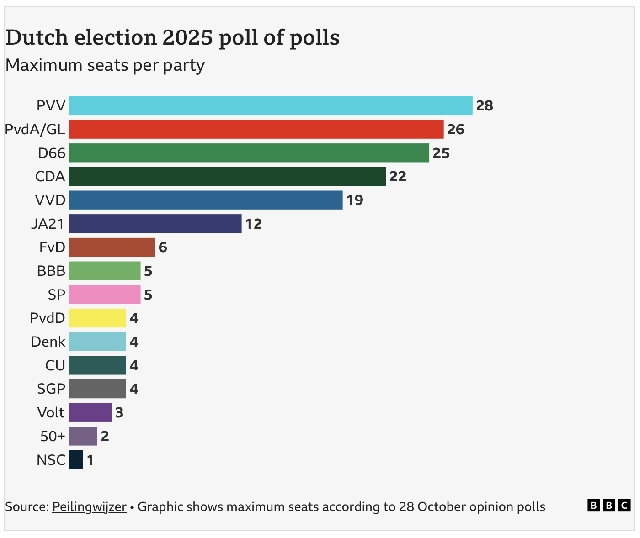Click the 50+ party label

(x=51, y=436)
